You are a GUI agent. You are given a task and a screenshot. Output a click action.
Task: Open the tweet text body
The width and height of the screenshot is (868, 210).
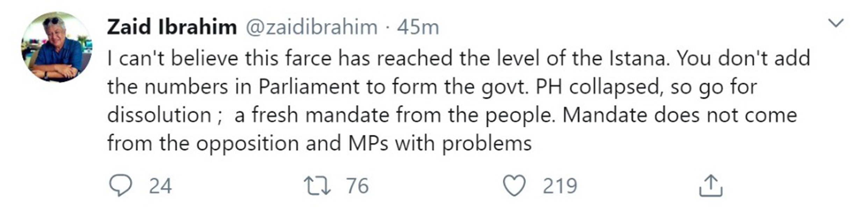(x=458, y=101)
